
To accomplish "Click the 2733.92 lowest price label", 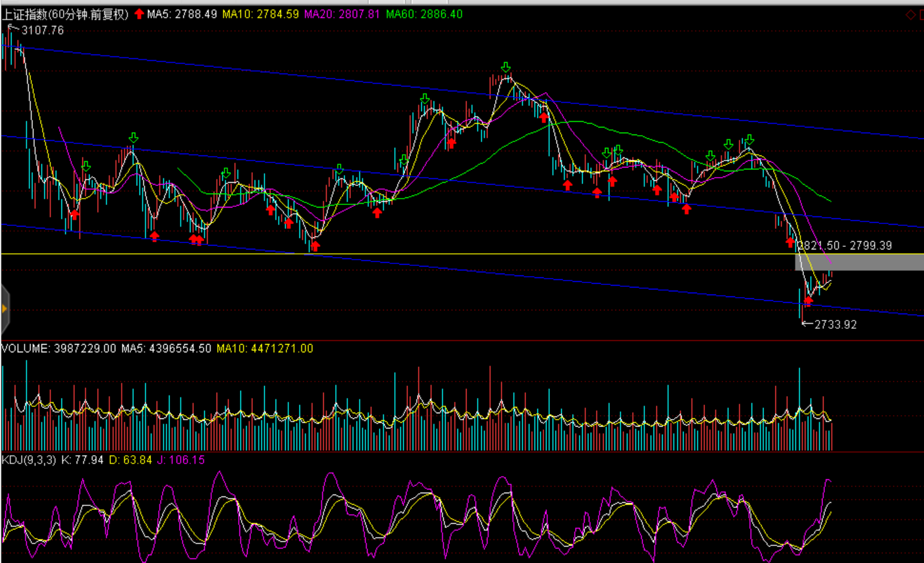I will 835,324.
